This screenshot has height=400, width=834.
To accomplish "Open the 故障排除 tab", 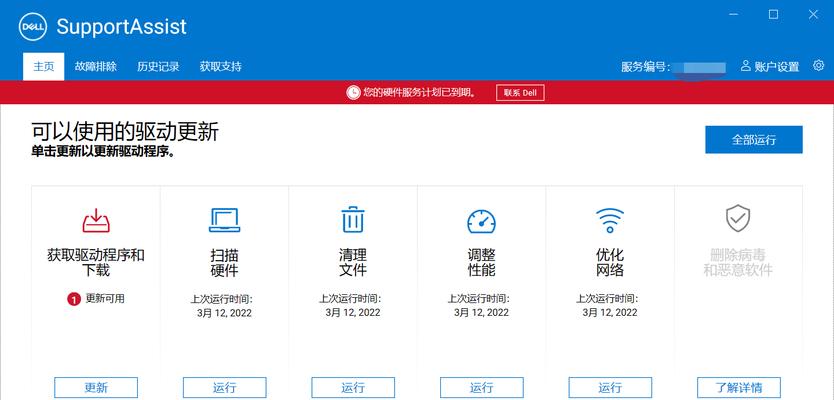I will point(96,66).
